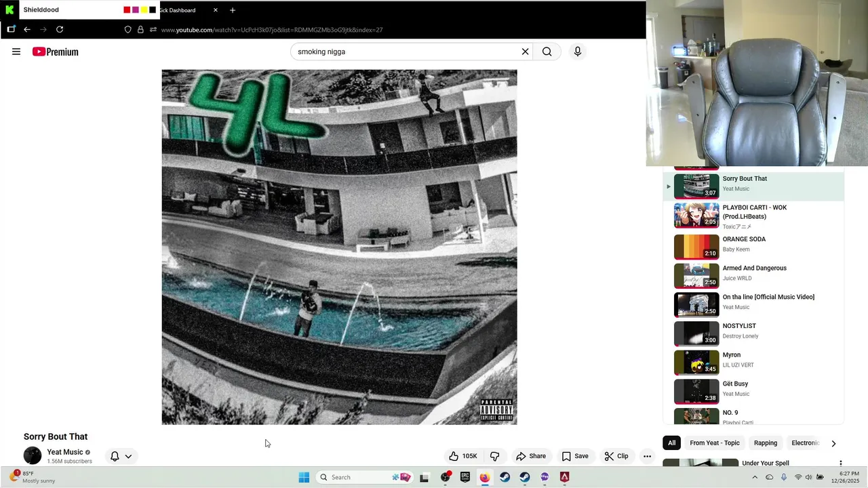This screenshot has width=868, height=488.
Task: Go back with the browser back arrow
Action: pos(27,29)
